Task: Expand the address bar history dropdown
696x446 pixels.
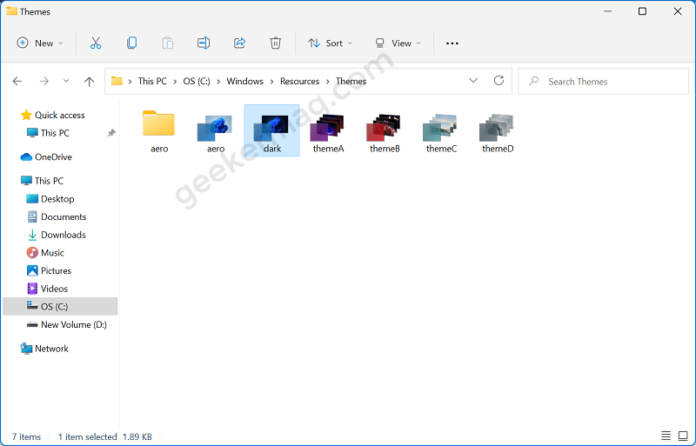Action: (473, 81)
